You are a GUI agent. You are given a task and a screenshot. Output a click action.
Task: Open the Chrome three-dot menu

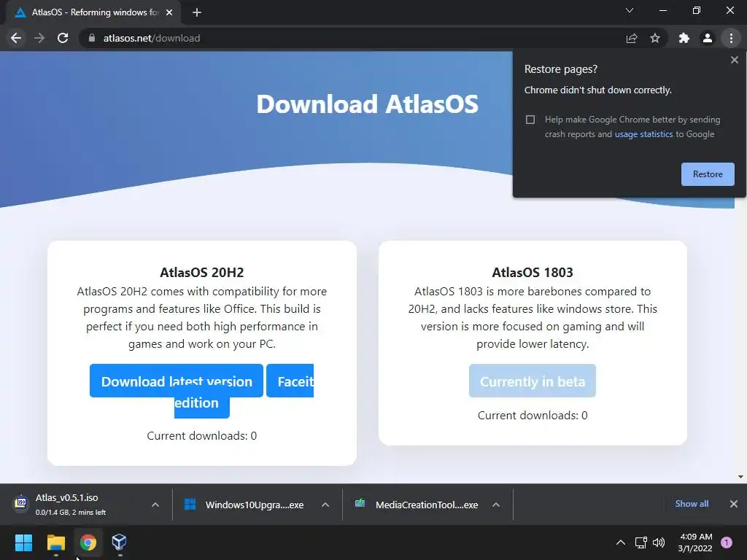[731, 38]
